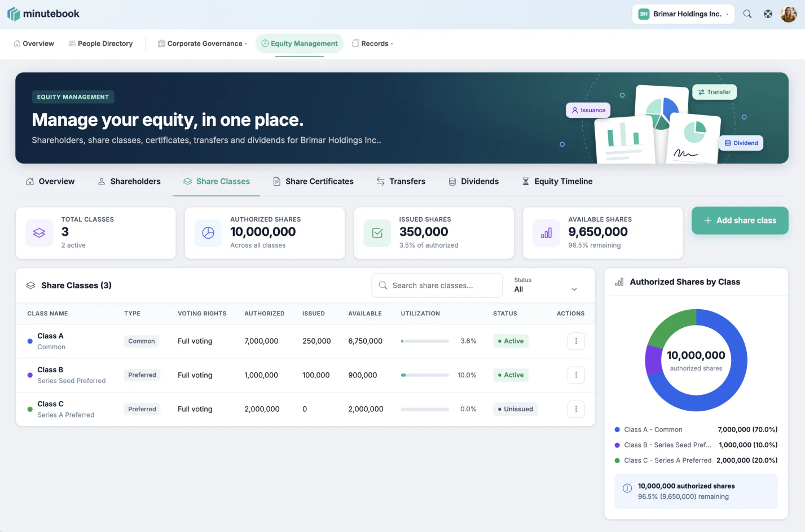This screenshot has height=532, width=805.
Task: Open Class C row actions menu
Action: point(576,409)
